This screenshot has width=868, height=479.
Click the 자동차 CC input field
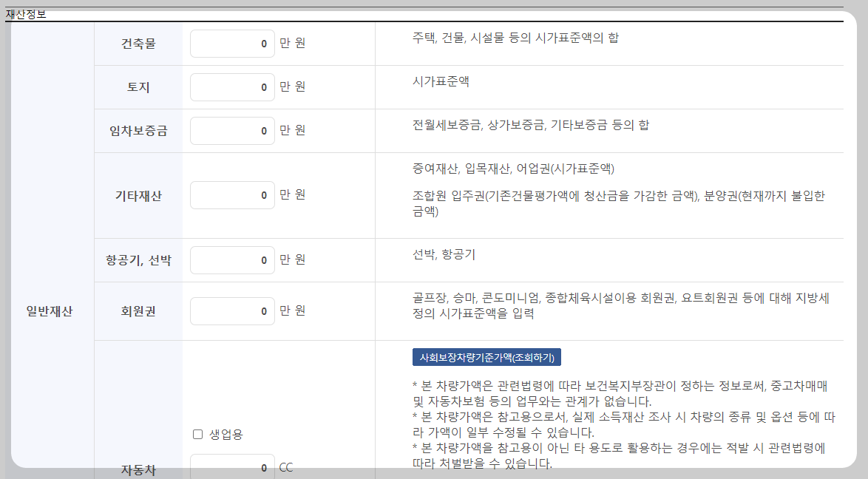click(x=232, y=468)
